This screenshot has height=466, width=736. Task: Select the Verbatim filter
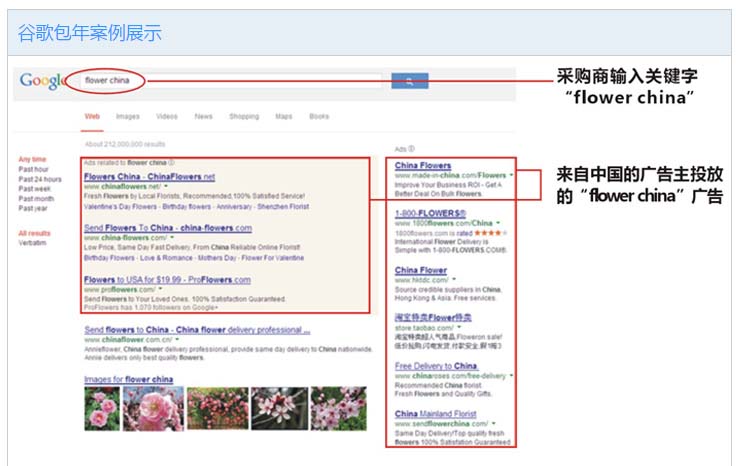tap(32, 243)
